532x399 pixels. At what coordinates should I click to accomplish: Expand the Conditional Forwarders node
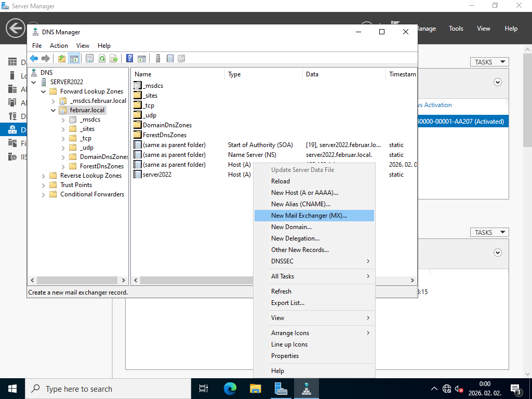point(44,194)
